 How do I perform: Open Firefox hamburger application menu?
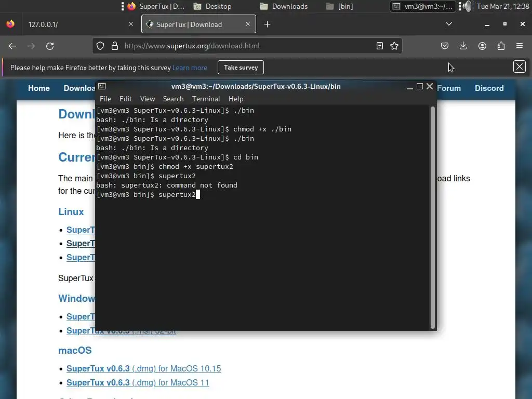520,46
